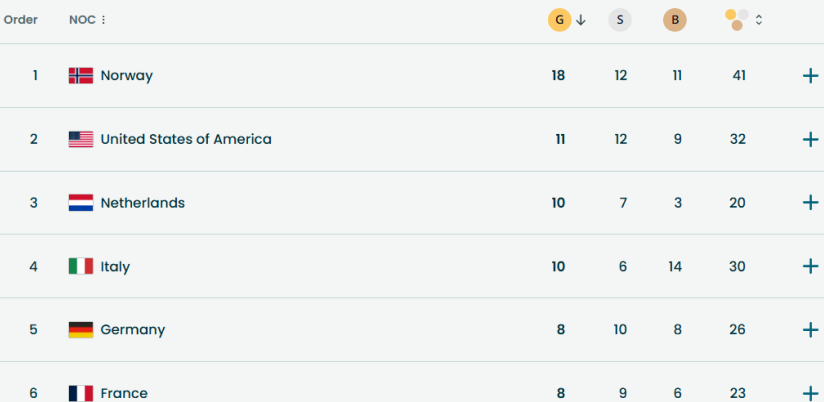Sort by silver medal column
Image resolution: width=824 pixels, height=402 pixels.
point(620,20)
